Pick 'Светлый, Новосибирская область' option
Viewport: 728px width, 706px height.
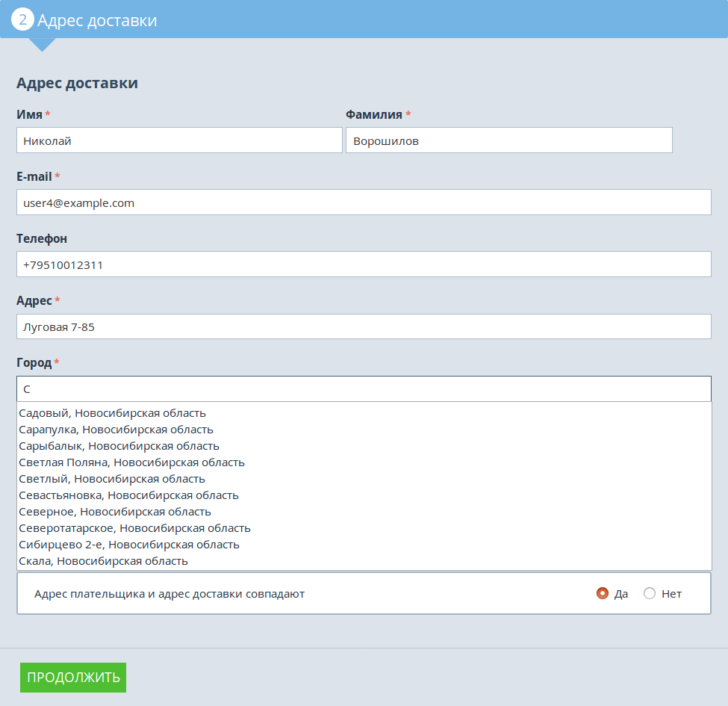112,479
